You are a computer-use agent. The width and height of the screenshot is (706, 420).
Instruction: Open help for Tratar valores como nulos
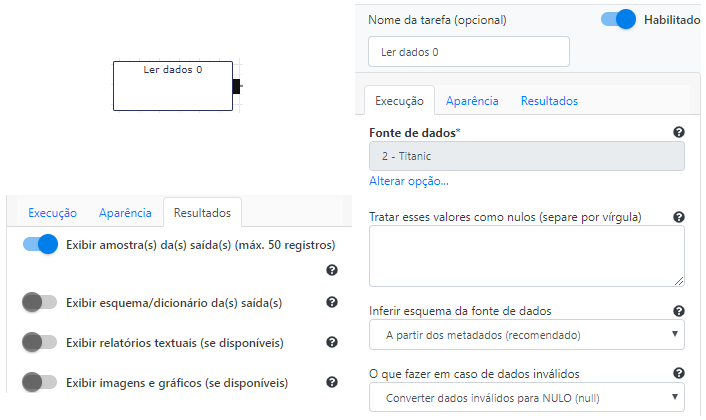679,217
